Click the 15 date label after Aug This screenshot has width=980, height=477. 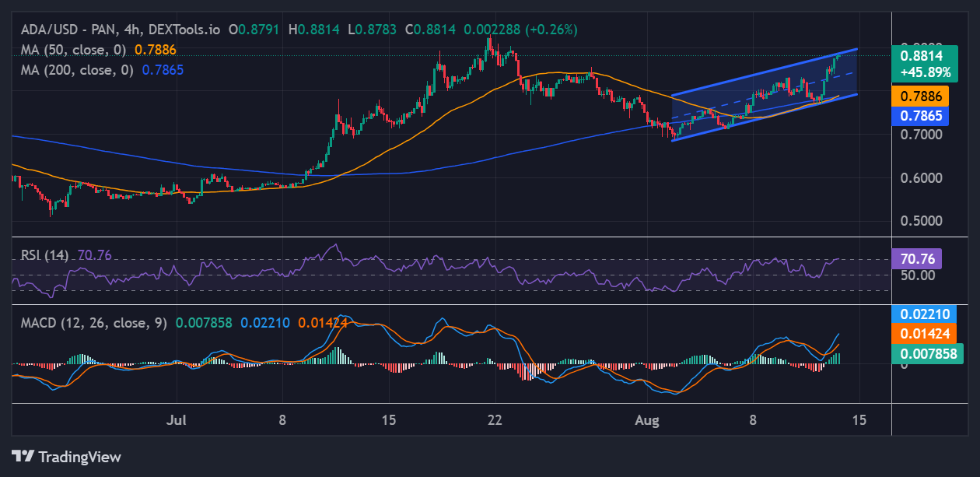[x=859, y=420]
